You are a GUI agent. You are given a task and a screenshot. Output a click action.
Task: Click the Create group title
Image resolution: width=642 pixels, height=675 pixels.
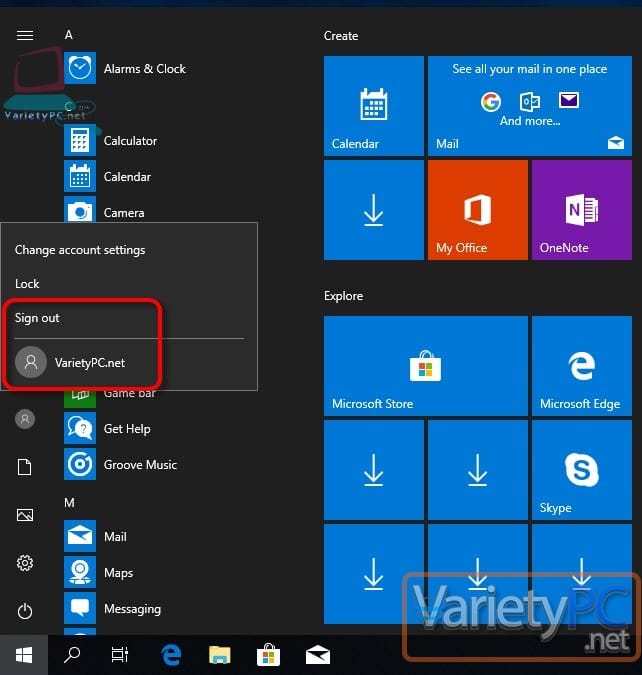(341, 36)
